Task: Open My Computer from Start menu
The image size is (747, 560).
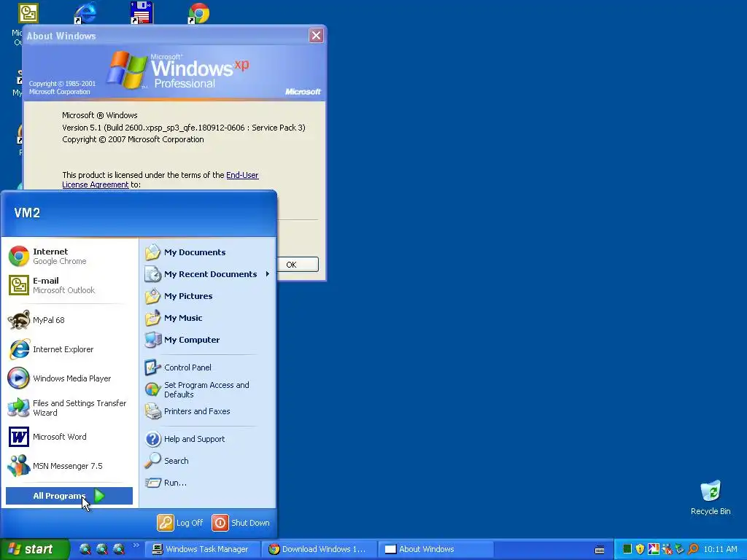Action: point(208,340)
